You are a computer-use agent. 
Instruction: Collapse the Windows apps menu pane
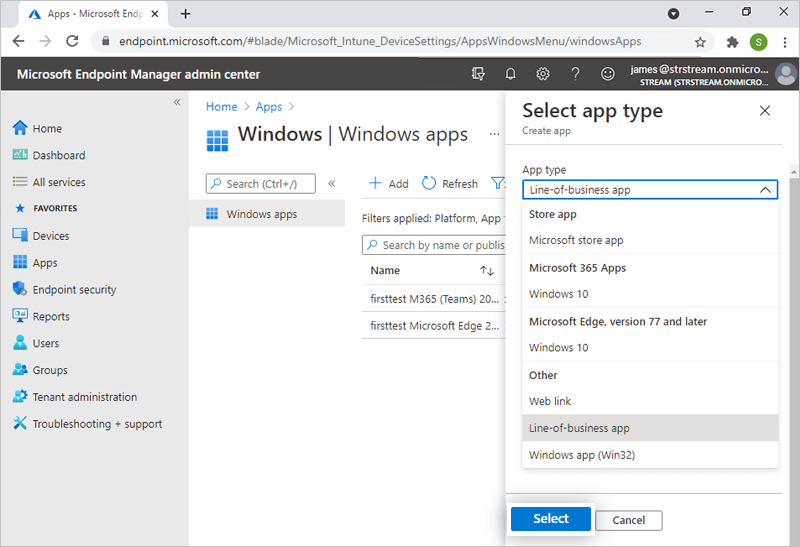pyautogui.click(x=332, y=183)
